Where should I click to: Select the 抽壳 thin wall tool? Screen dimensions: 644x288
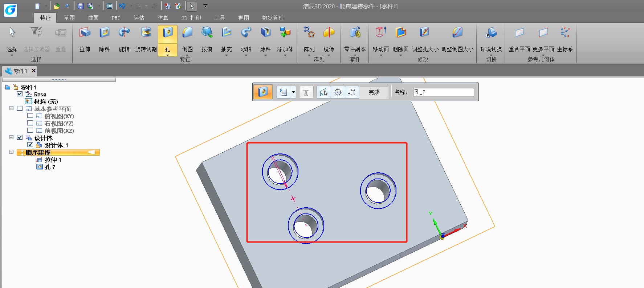click(227, 40)
